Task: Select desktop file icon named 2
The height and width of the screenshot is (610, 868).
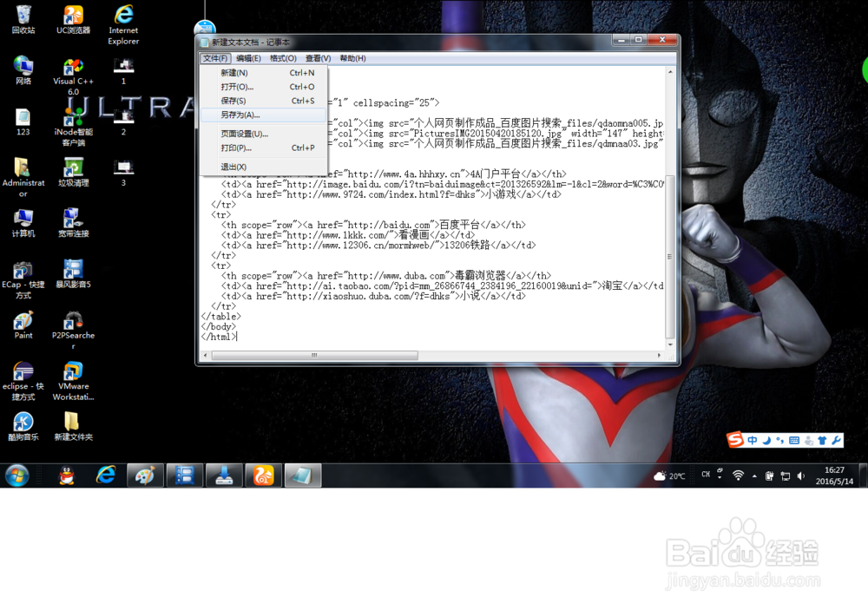Action: 123,121
